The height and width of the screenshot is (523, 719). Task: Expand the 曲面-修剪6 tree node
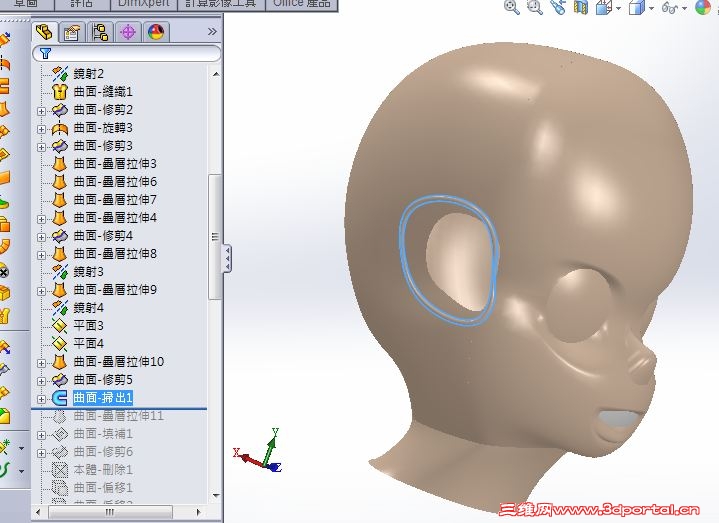pyautogui.click(x=41, y=453)
